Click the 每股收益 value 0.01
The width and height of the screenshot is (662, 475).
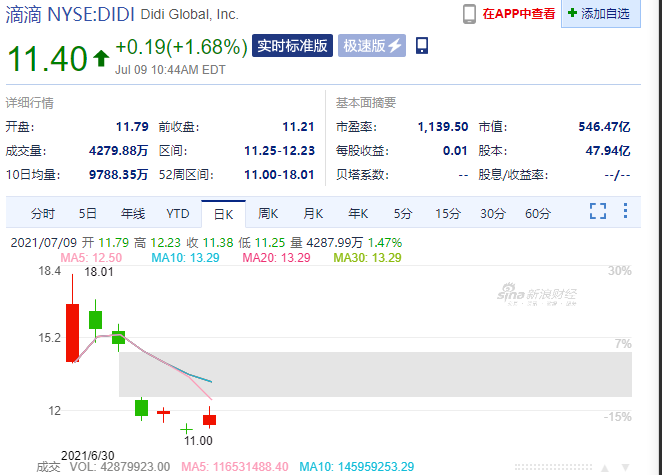coord(455,151)
